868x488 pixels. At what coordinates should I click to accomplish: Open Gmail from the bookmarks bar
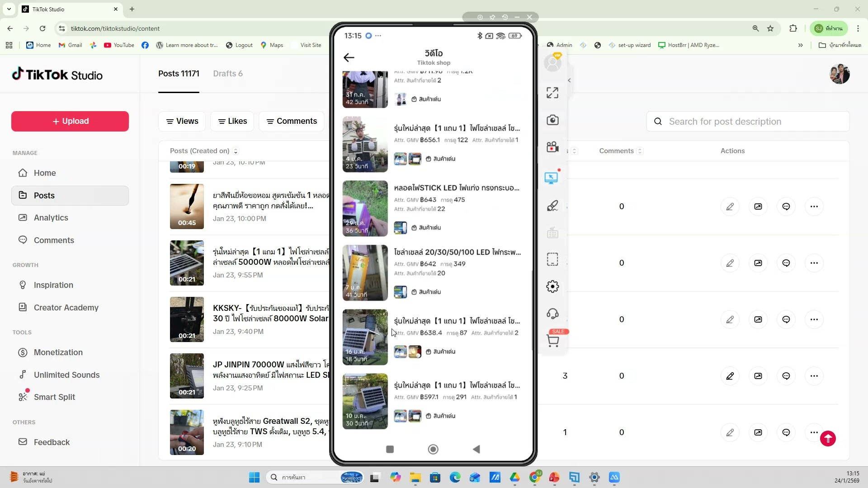[70, 45]
